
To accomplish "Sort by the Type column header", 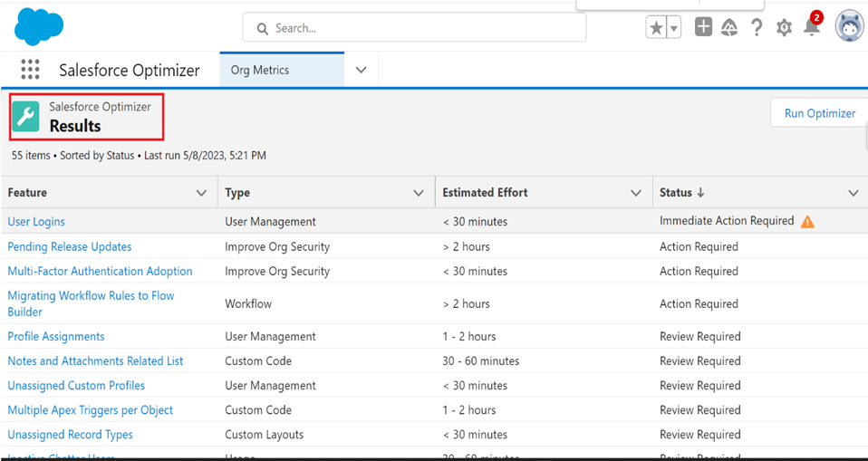I will [x=236, y=193].
